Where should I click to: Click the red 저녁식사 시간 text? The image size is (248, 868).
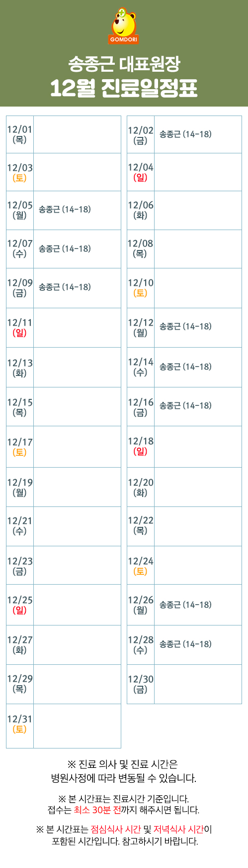pyautogui.click(x=179, y=829)
